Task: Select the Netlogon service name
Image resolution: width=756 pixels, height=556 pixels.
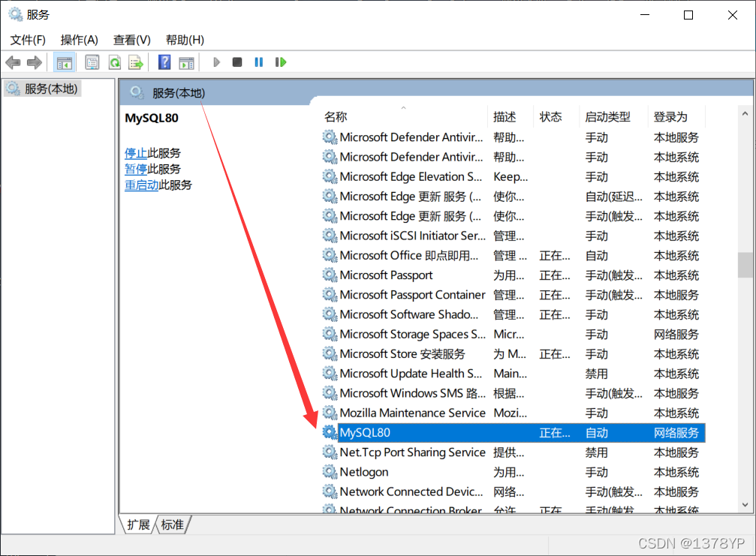Action: coord(364,472)
